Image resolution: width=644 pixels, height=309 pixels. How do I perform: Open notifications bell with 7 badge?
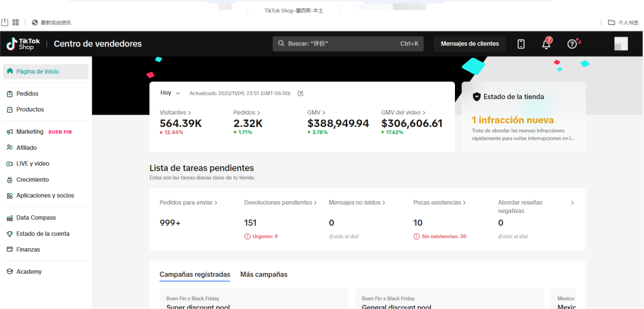tap(546, 44)
